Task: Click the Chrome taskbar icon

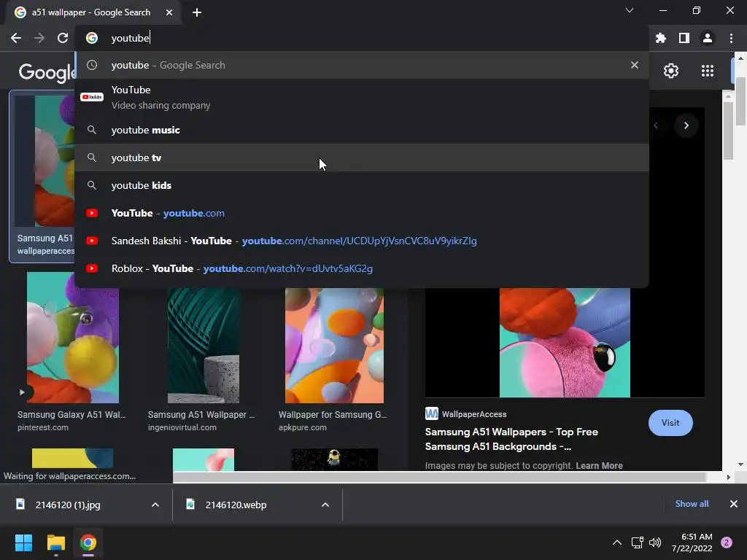Action: pos(88,542)
